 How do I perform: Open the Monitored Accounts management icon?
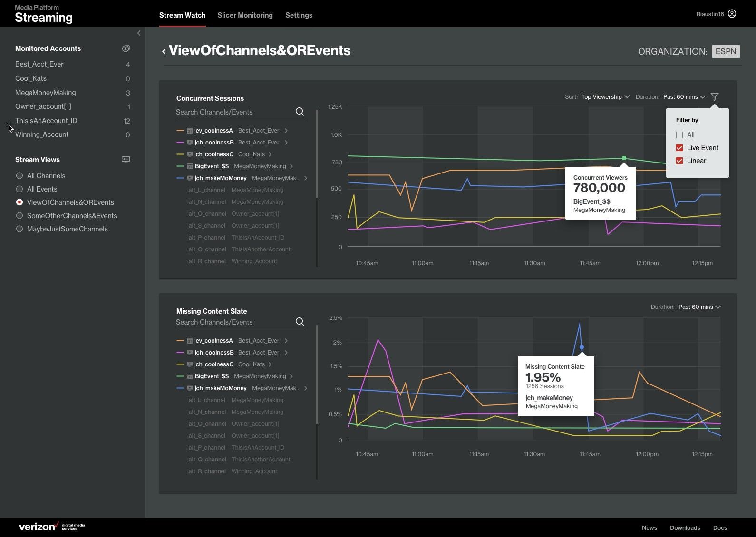point(126,48)
